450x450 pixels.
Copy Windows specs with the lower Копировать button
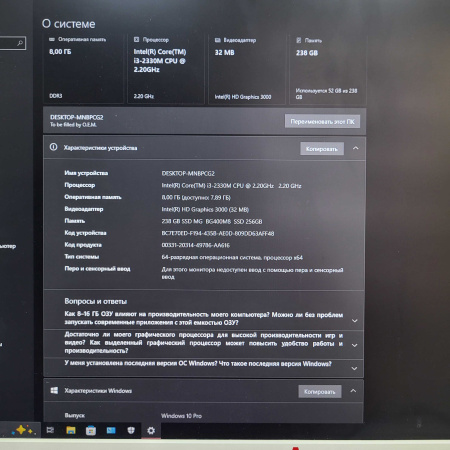pyautogui.click(x=320, y=392)
